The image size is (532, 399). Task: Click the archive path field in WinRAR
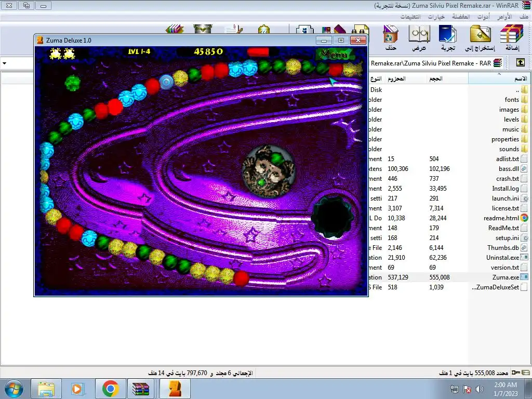point(430,63)
